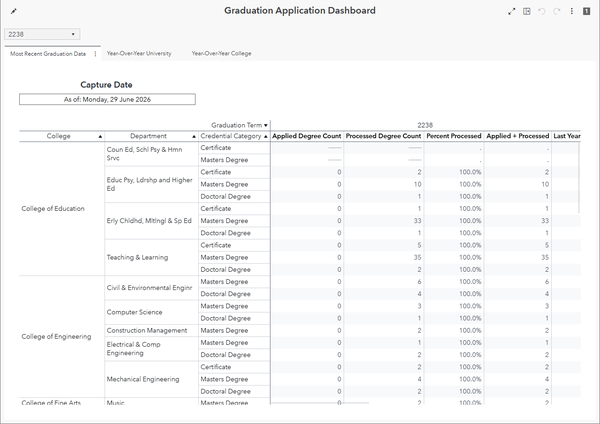
Task: Sort by the Department column header
Action: pyautogui.click(x=151, y=136)
